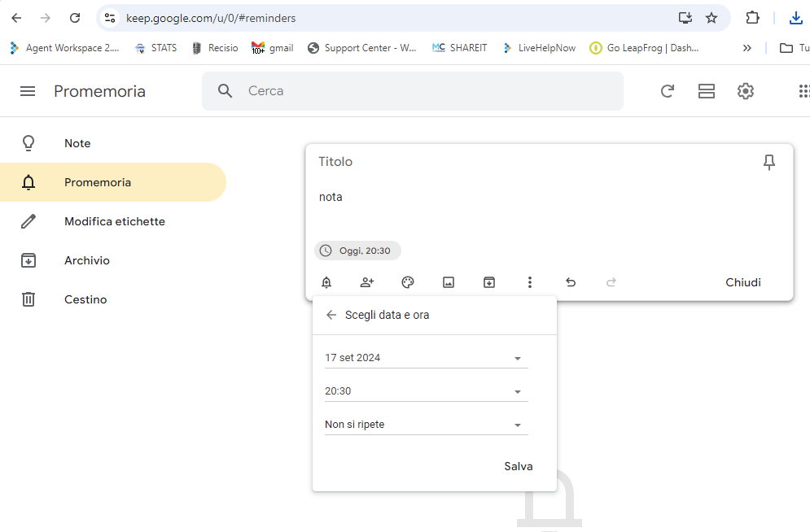
Task: Open the Recisio bookmark
Action: pyautogui.click(x=215, y=48)
